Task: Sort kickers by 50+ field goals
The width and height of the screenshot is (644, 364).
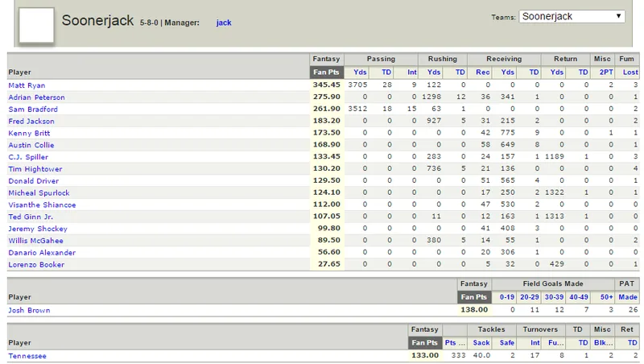Action: pyautogui.click(x=606, y=297)
